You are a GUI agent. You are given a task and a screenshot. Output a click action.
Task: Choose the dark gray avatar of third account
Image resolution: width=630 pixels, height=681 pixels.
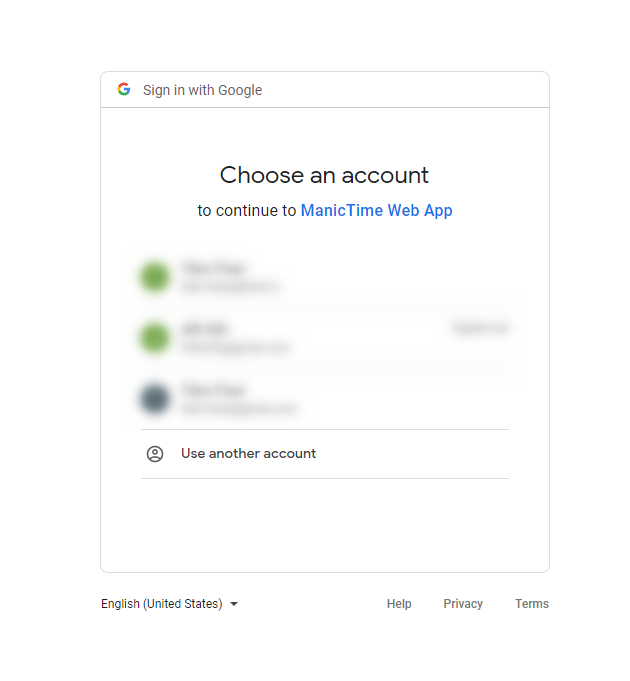(154, 399)
